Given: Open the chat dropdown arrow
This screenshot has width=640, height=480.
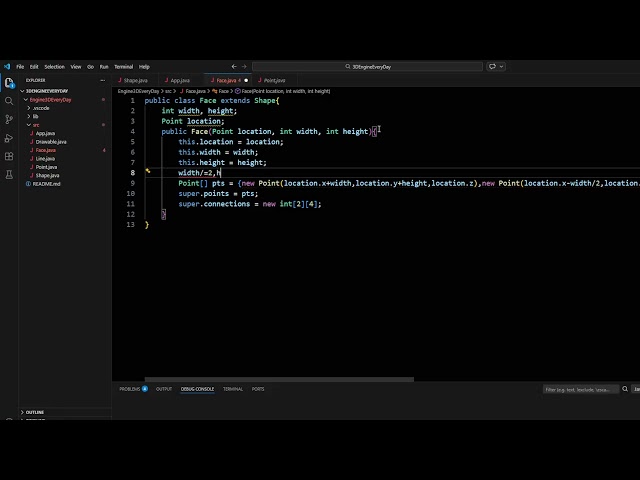Looking at the screenshot, I should pyautogui.click(x=502, y=67).
